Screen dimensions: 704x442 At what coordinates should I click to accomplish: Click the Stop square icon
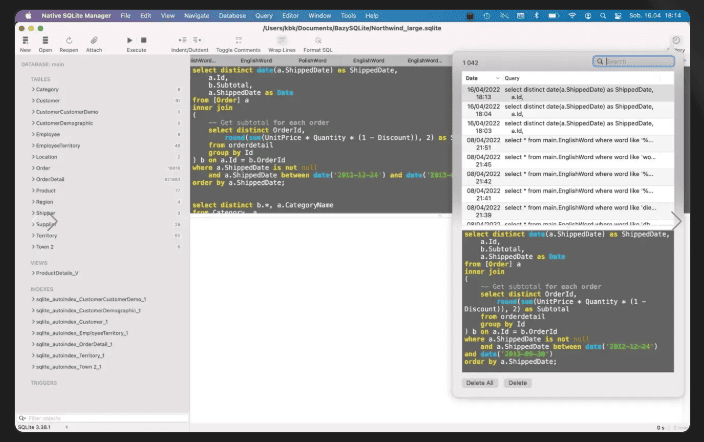(144, 40)
